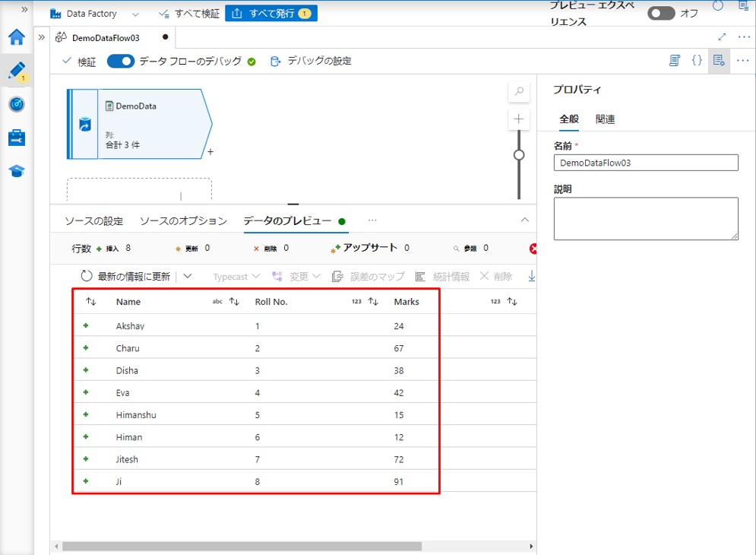
Task: Open the Manage toolbox icon in sidebar
Action: (17, 138)
